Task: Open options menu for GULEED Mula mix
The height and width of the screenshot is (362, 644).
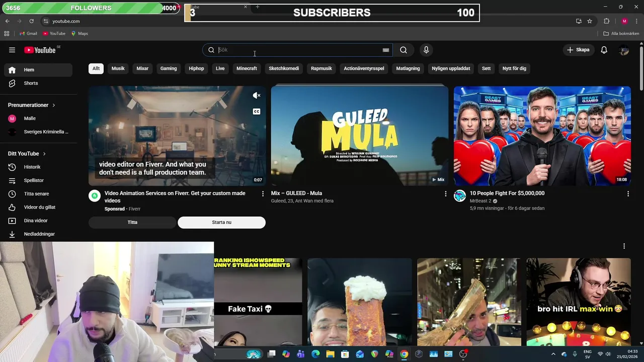Action: click(445, 194)
